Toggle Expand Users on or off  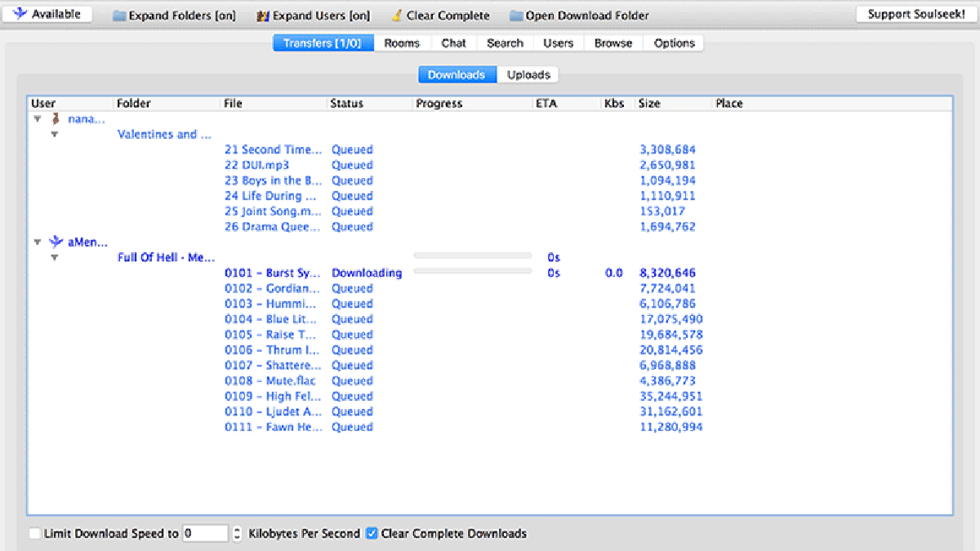click(313, 15)
